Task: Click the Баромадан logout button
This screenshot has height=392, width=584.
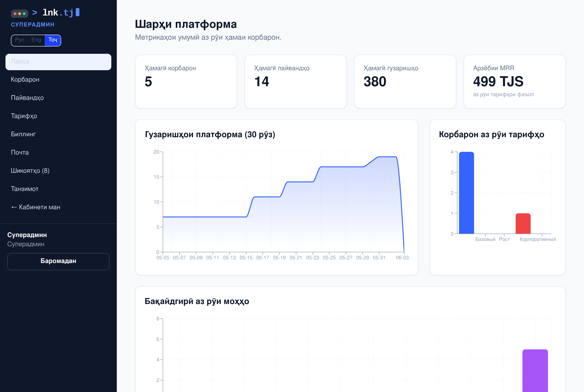Action: 58,261
